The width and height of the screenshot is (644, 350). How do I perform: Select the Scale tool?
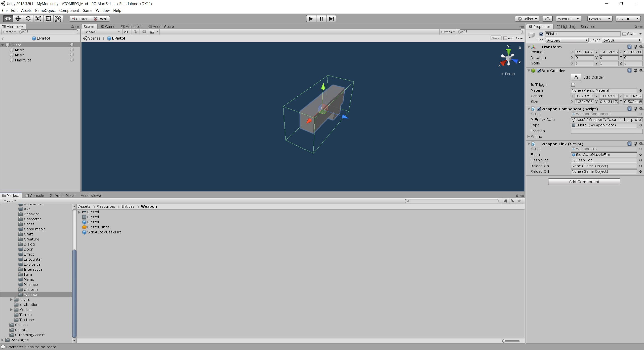38,19
